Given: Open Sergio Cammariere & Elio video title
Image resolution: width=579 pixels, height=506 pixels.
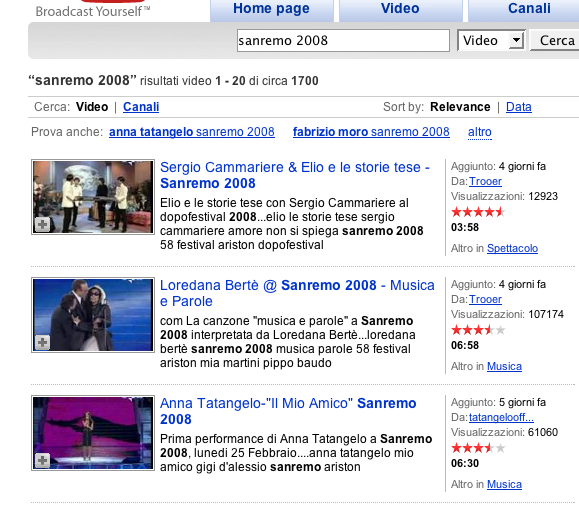Looking at the screenshot, I should 295,175.
